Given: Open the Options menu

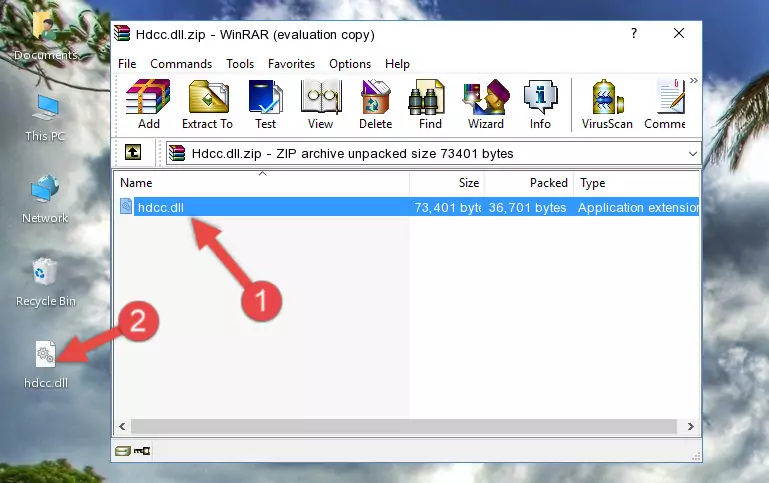Looking at the screenshot, I should [x=350, y=64].
